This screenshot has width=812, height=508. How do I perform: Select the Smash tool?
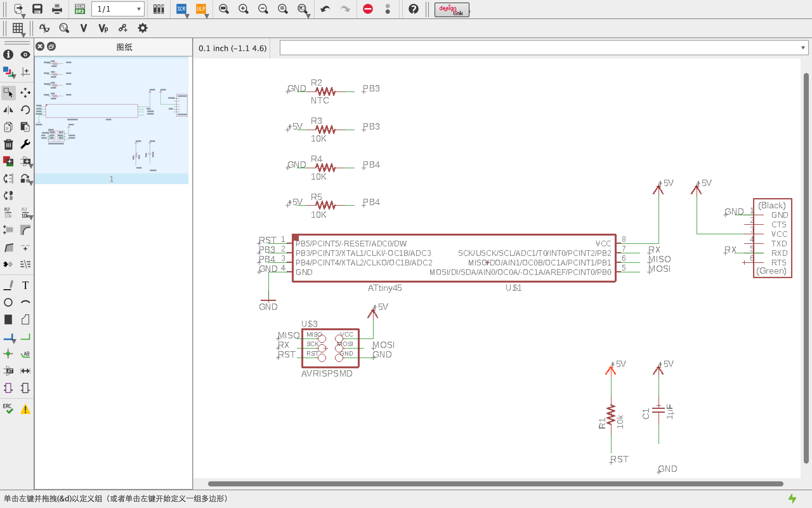pyautogui.click(x=8, y=230)
